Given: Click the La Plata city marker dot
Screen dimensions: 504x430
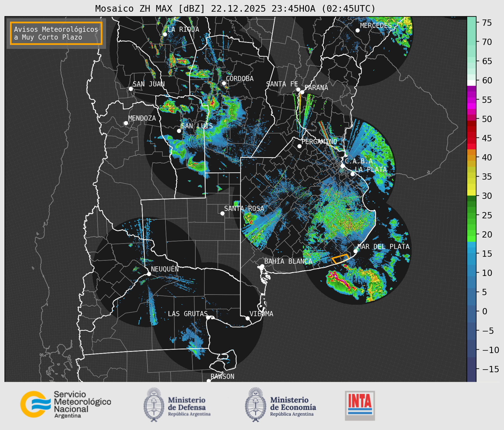Looking at the screenshot, I should coord(353,174).
